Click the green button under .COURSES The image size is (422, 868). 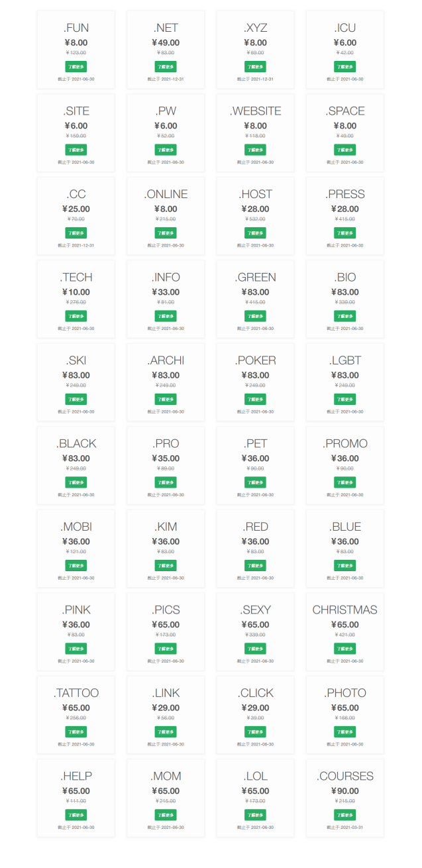344,815
